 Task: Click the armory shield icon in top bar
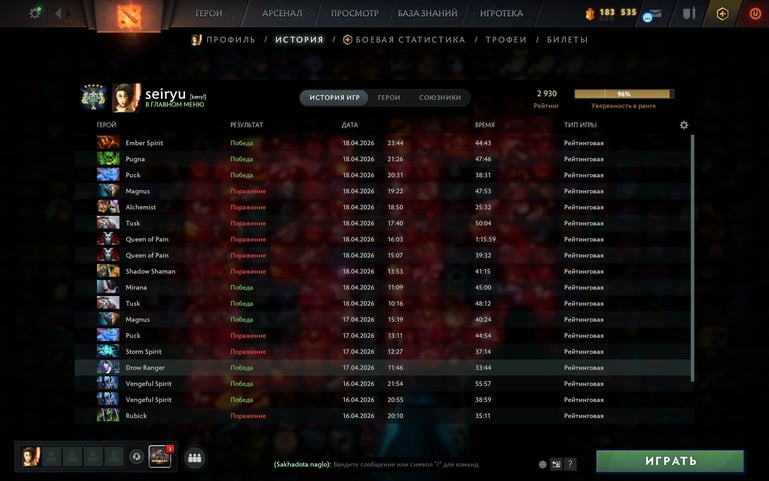coord(689,14)
